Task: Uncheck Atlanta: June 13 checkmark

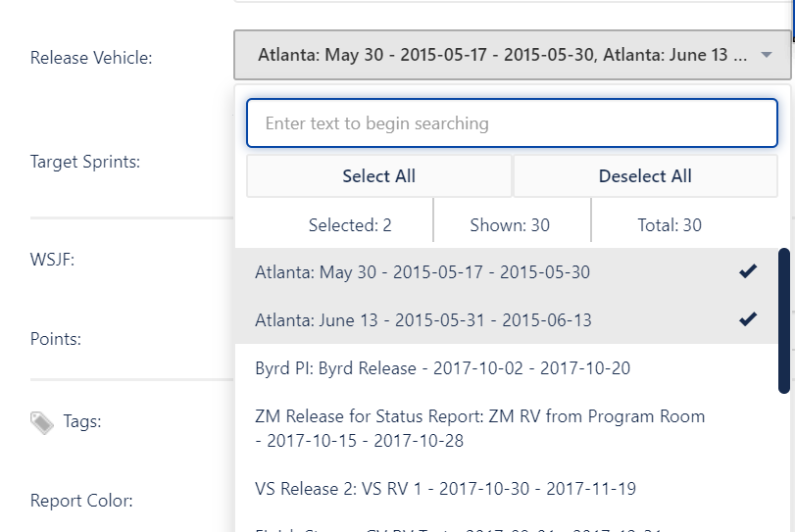Action: coord(748,319)
